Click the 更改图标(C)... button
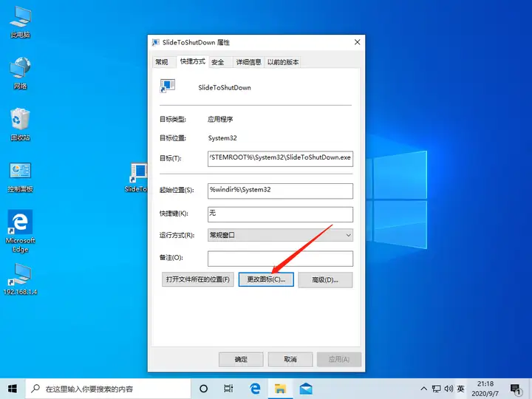 click(x=266, y=279)
